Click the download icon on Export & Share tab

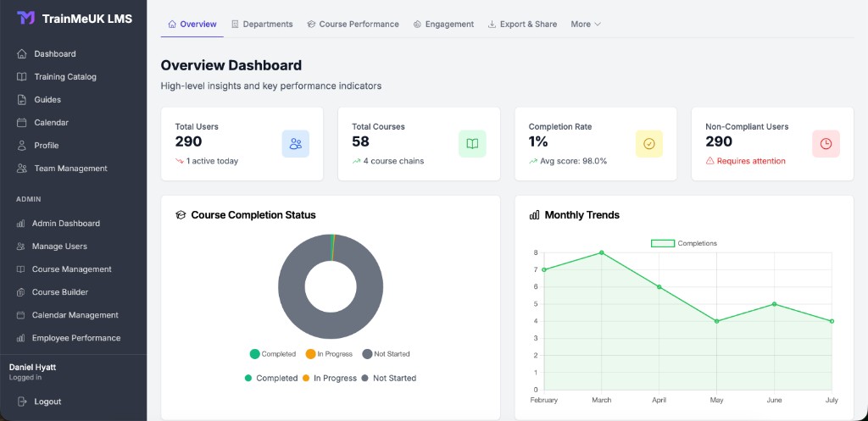[492, 25]
